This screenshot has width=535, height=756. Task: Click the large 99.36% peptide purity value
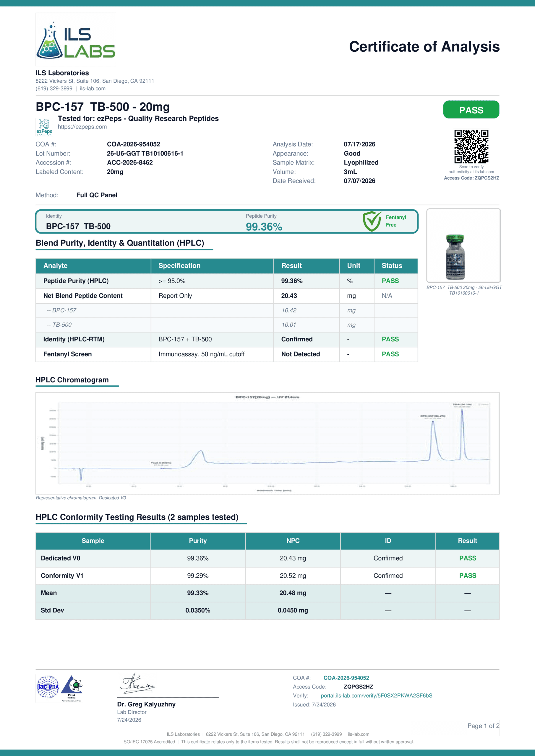click(x=264, y=227)
